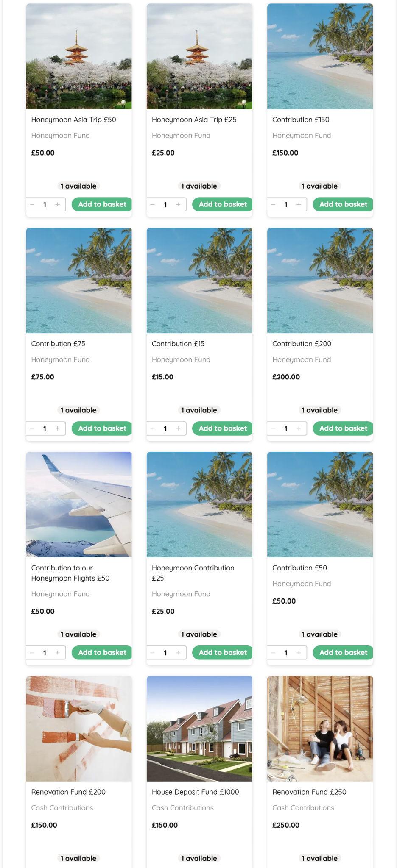Click minus icon for Contribution £50
The height and width of the screenshot is (868, 397).
[x=273, y=653]
